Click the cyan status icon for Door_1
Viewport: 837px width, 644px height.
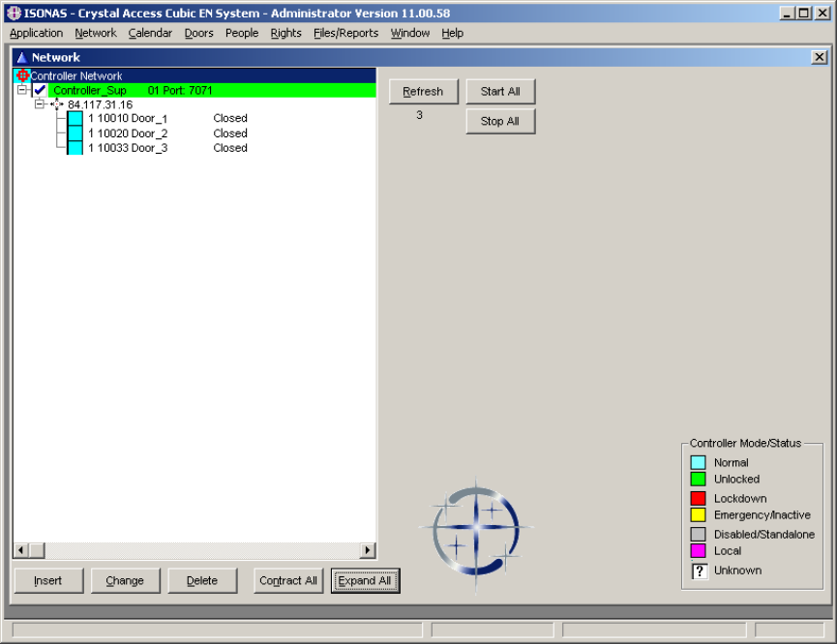[x=75, y=118]
